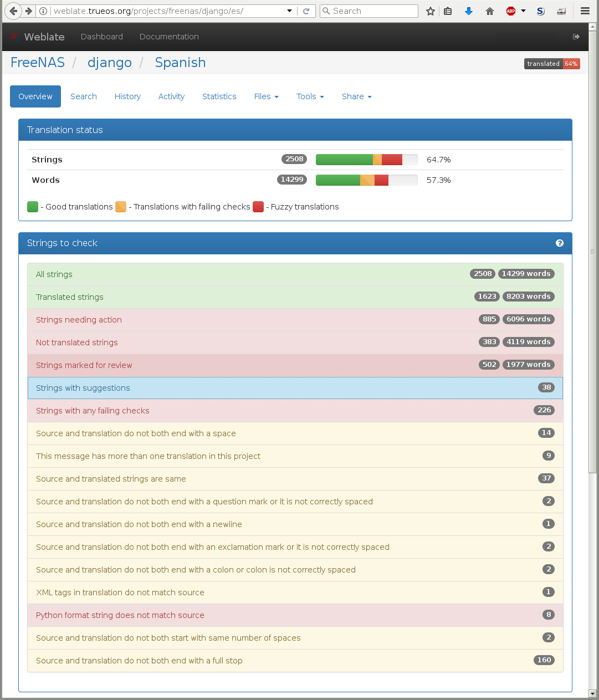This screenshot has height=700, width=599.
Task: Click the sign-out icon in the navbar
Action: [576, 37]
